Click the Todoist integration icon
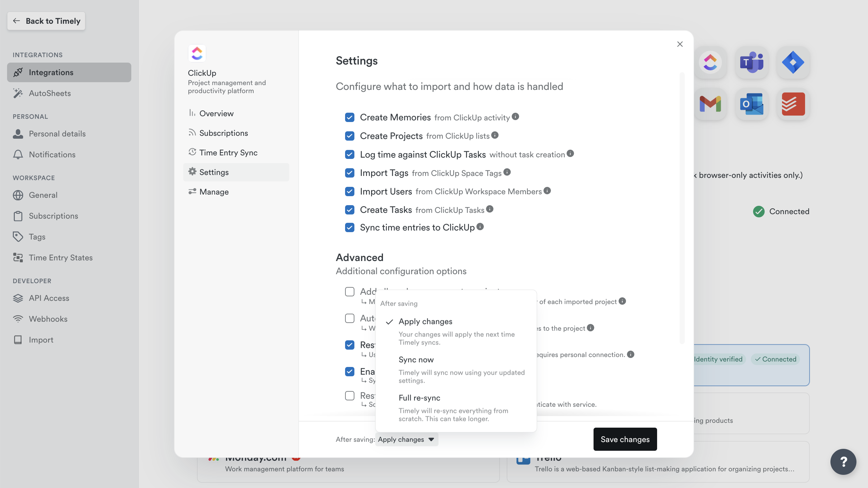Image resolution: width=868 pixels, height=488 pixels. coord(793,104)
